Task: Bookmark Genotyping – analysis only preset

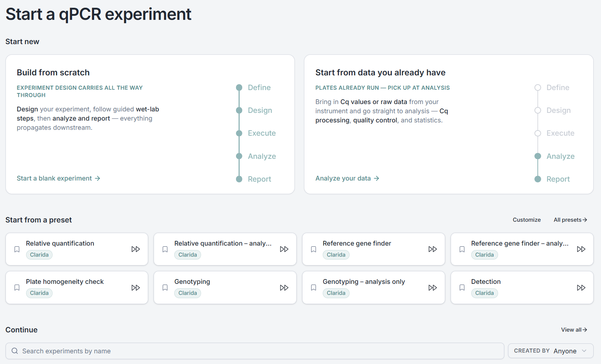Action: pos(314,288)
